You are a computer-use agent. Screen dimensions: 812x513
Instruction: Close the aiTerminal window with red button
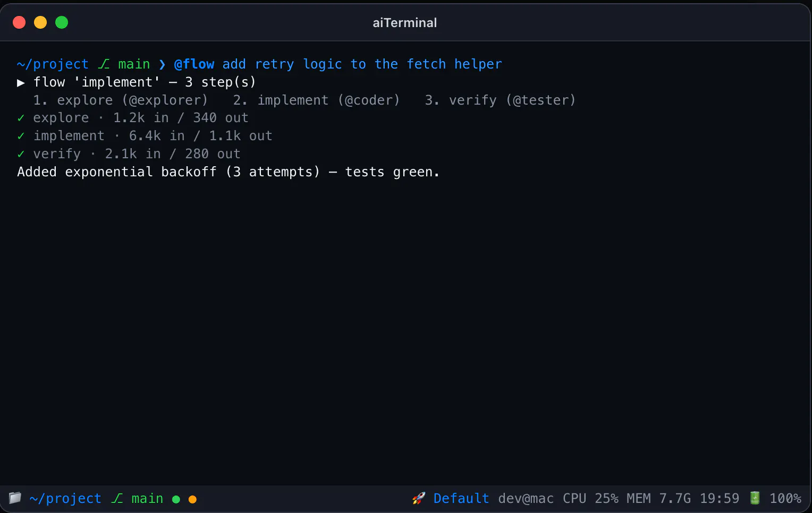19,22
